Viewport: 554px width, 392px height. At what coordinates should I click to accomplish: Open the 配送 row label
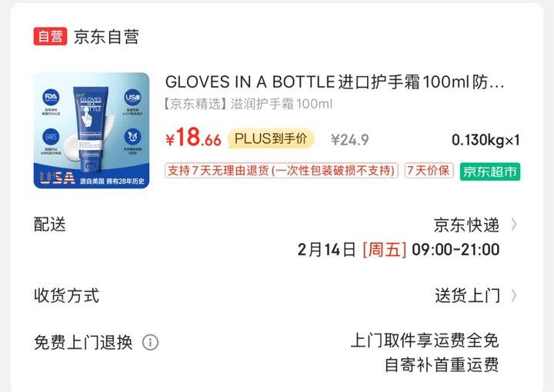[50, 224]
